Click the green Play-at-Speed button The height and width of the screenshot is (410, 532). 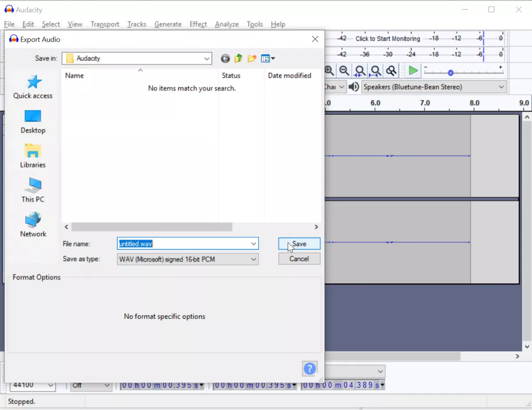pyautogui.click(x=413, y=70)
